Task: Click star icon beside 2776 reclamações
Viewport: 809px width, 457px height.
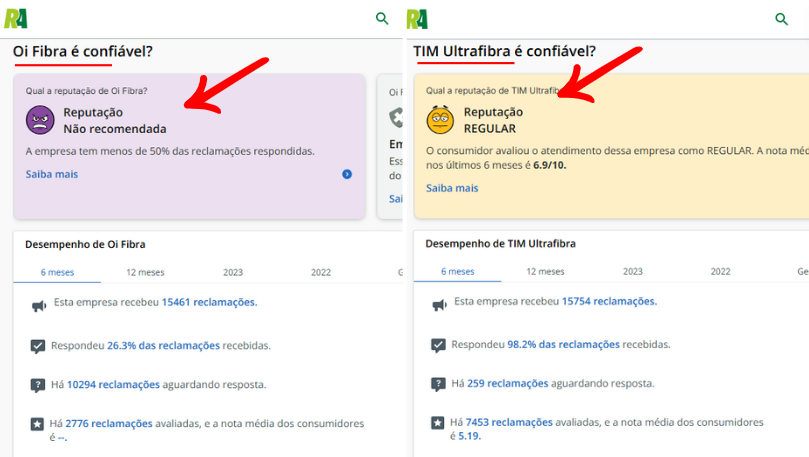Action: 37,425
